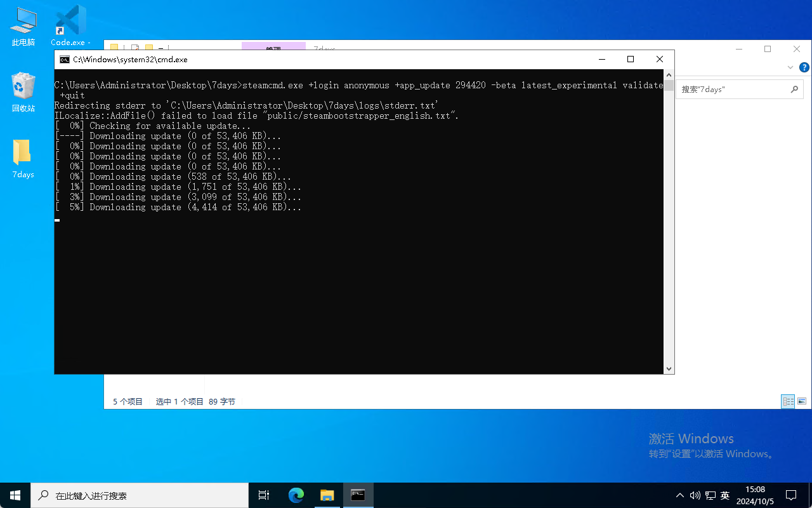The height and width of the screenshot is (508, 812).
Task: Open the network status tray icon
Action: pyautogui.click(x=710, y=495)
